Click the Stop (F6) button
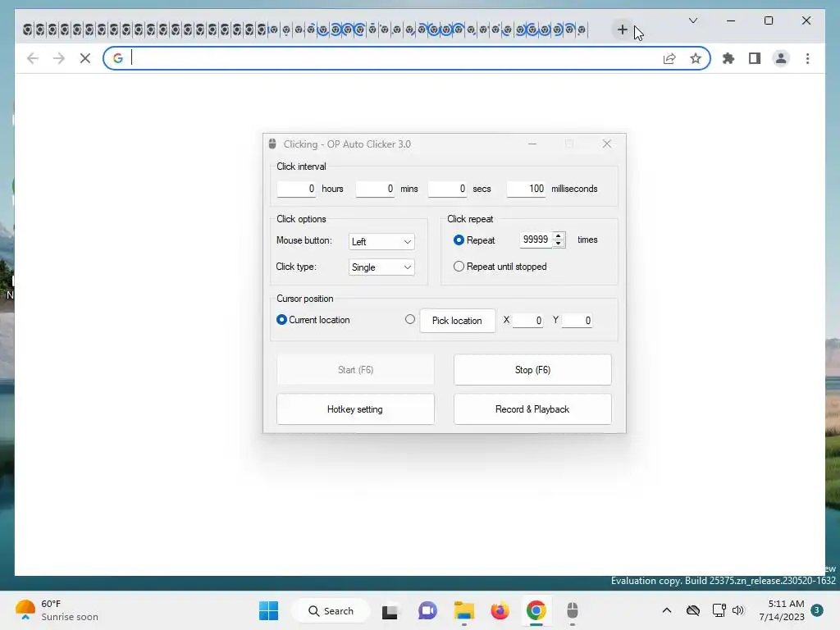The height and width of the screenshot is (630, 840). click(x=532, y=370)
